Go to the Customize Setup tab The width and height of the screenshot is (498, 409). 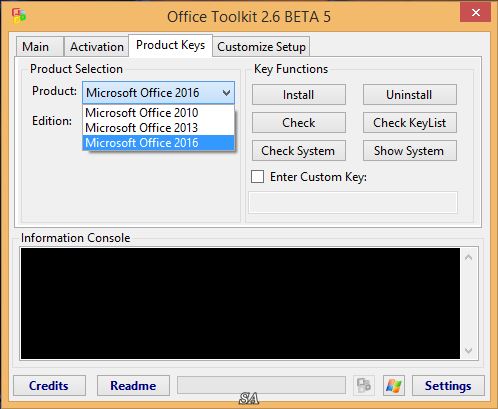[x=261, y=47]
